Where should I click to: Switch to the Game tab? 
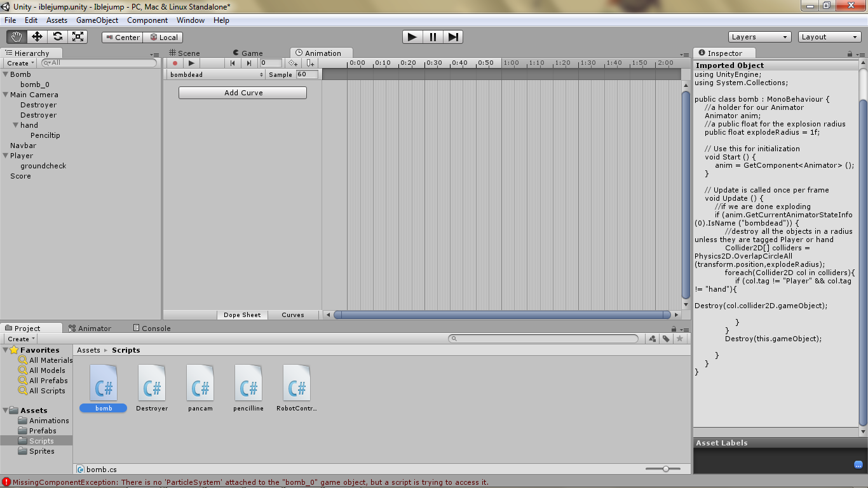(x=247, y=53)
